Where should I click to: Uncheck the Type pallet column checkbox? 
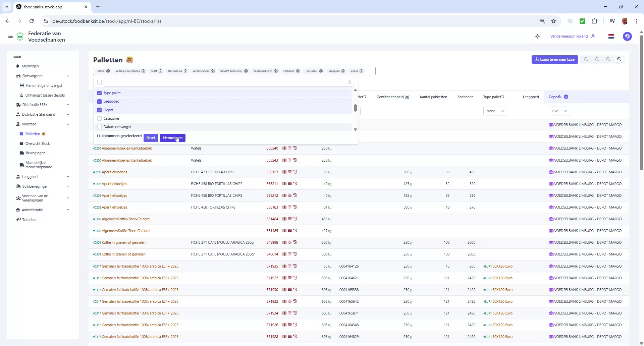pos(99,93)
